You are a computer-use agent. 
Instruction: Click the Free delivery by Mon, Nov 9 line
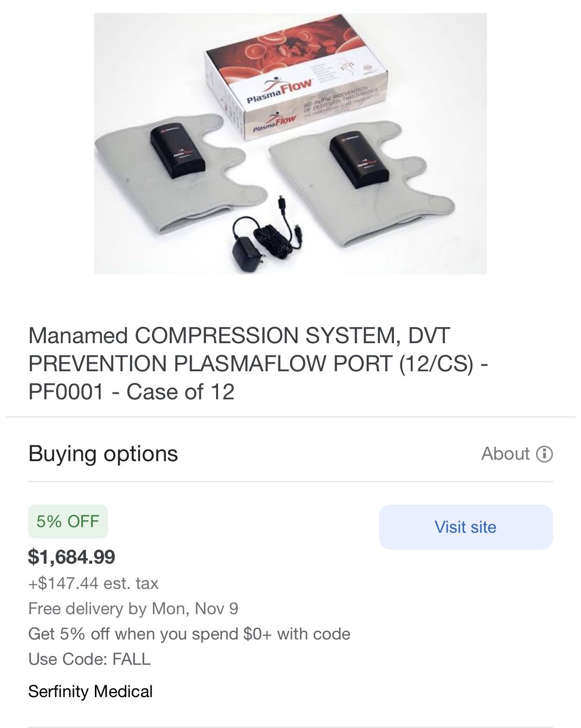coord(133,609)
